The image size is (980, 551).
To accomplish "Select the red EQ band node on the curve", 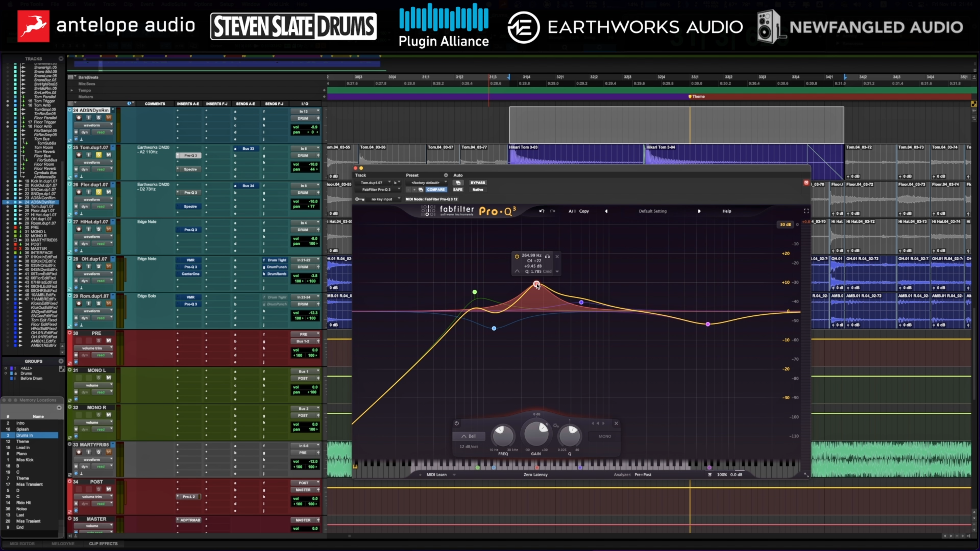I will tap(536, 284).
